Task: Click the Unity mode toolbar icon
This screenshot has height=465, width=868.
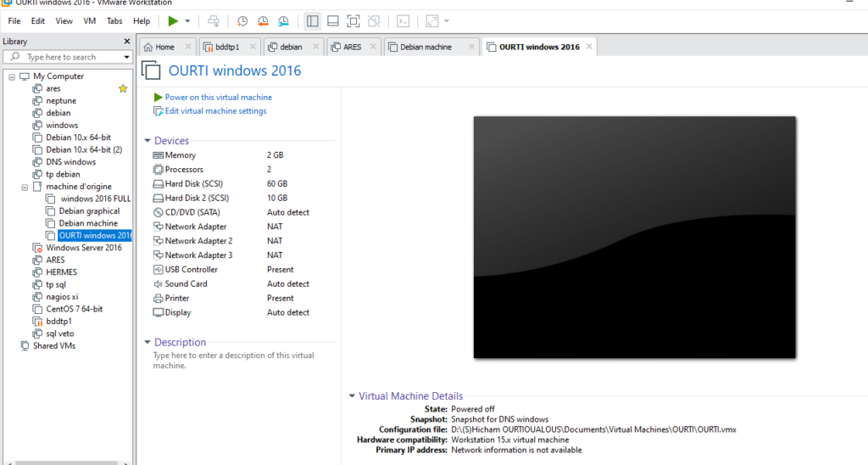Action: click(374, 21)
